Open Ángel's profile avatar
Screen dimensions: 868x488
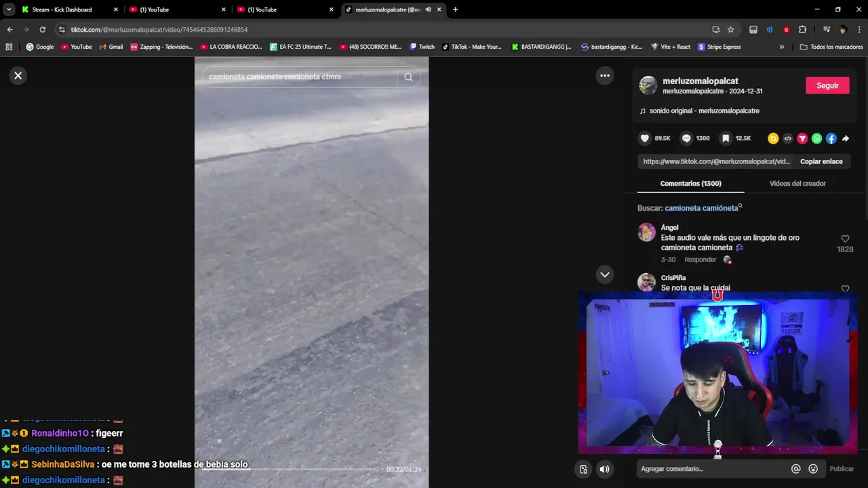tap(647, 232)
